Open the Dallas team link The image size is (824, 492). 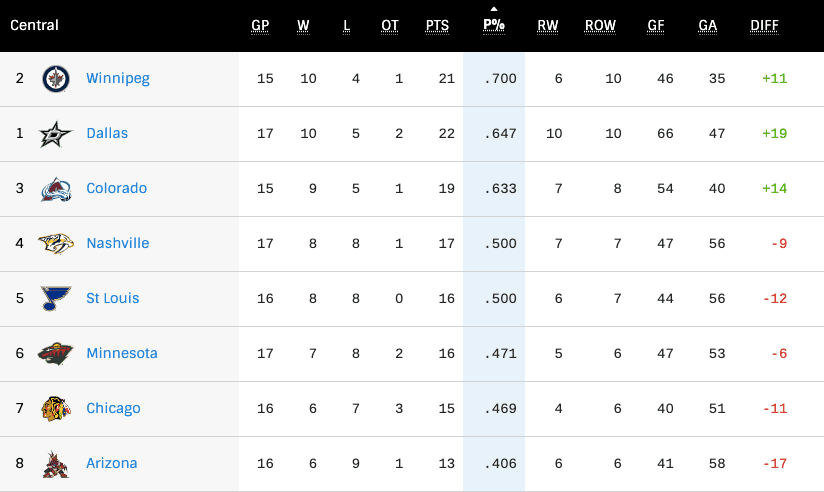click(107, 133)
